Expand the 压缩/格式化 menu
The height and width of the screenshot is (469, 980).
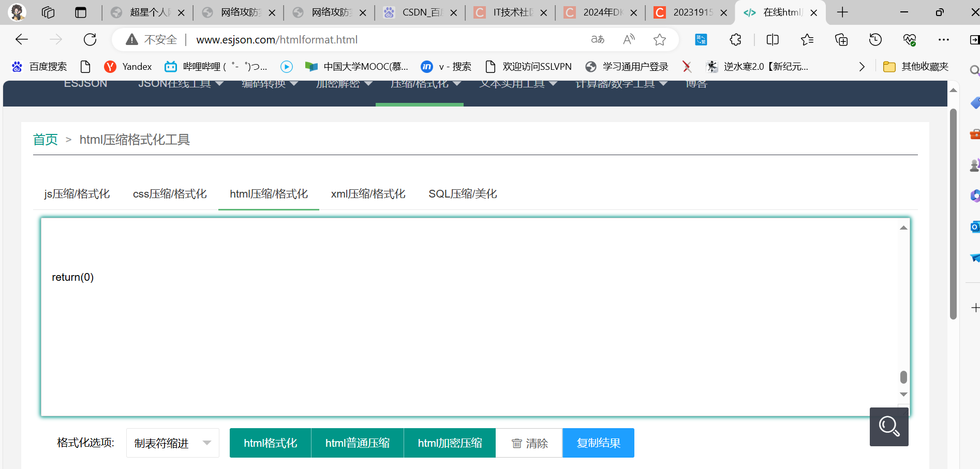tap(426, 84)
